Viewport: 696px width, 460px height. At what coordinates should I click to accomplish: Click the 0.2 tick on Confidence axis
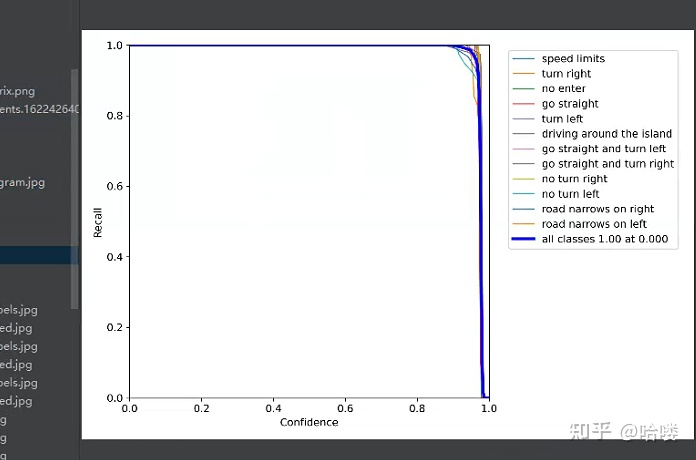(202, 408)
